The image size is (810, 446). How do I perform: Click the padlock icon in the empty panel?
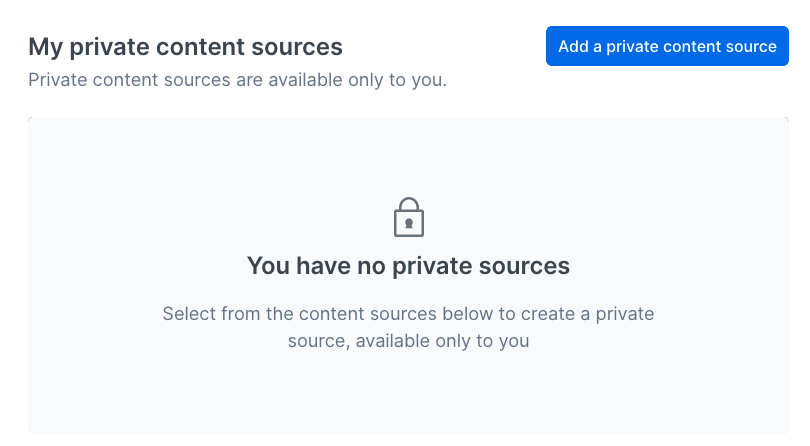pos(408,217)
